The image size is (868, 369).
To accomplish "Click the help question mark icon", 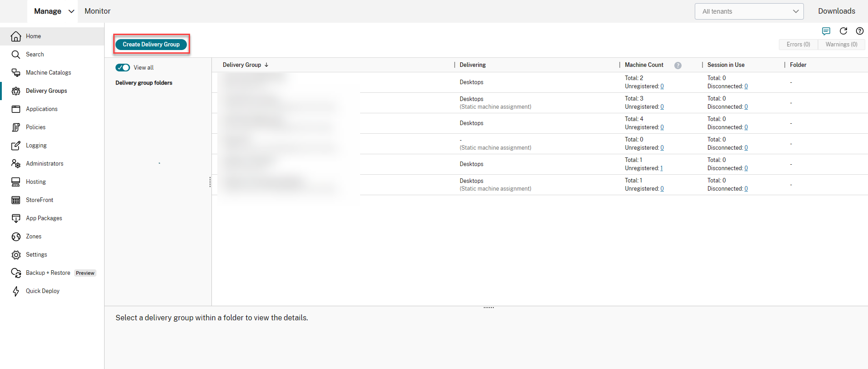I will [x=859, y=31].
